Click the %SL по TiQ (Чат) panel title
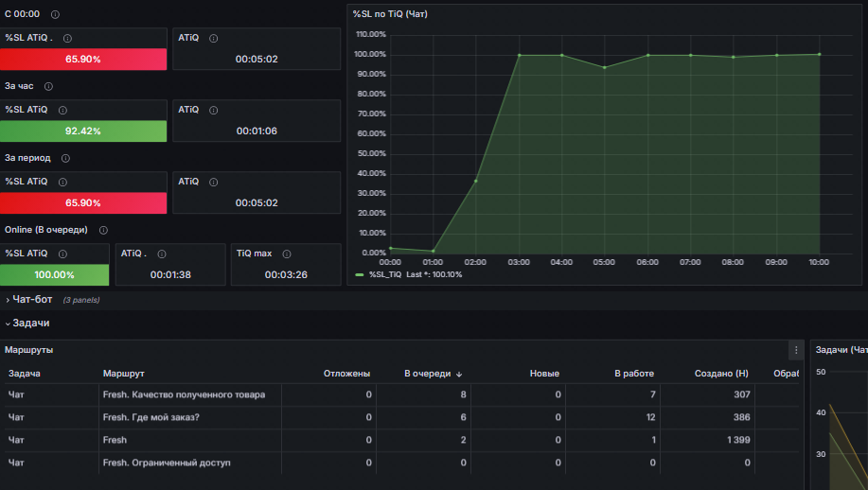The height and width of the screenshot is (490, 868). 390,14
